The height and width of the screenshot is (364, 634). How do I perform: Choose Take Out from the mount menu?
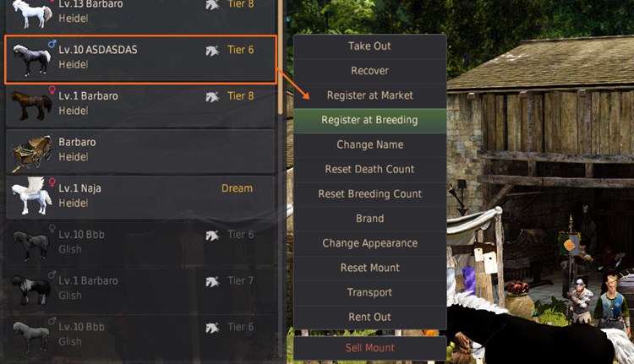coord(369,46)
